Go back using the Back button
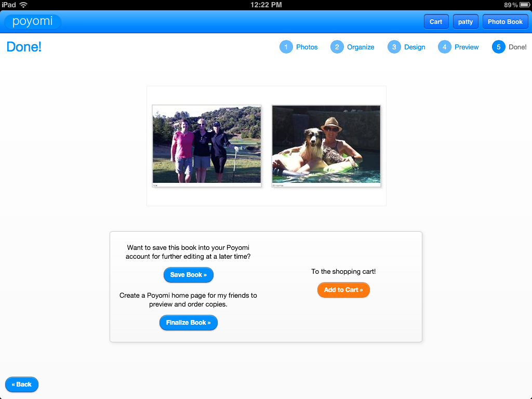Screen dimensions: 532x399 (x=22, y=384)
